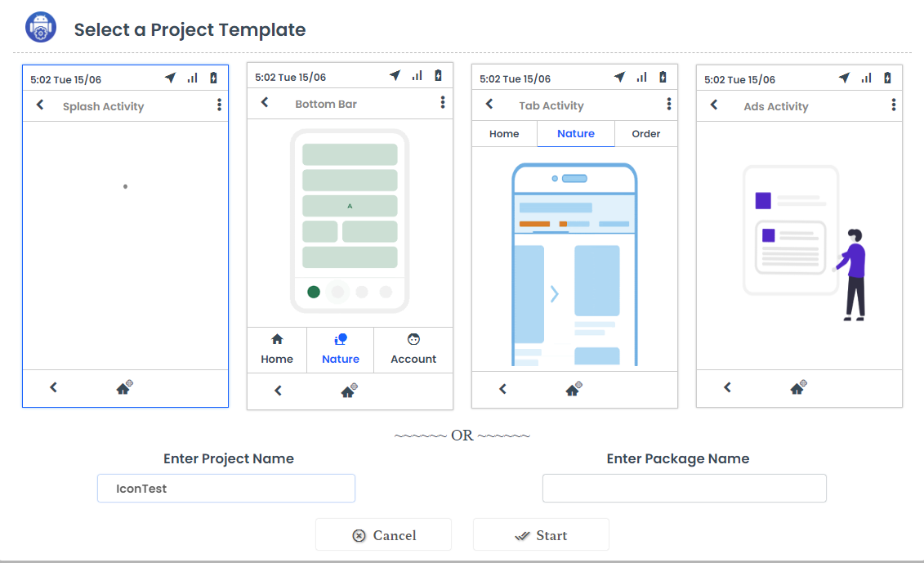Click the Start button
Viewport: 924px width, 563px height.
coord(541,534)
